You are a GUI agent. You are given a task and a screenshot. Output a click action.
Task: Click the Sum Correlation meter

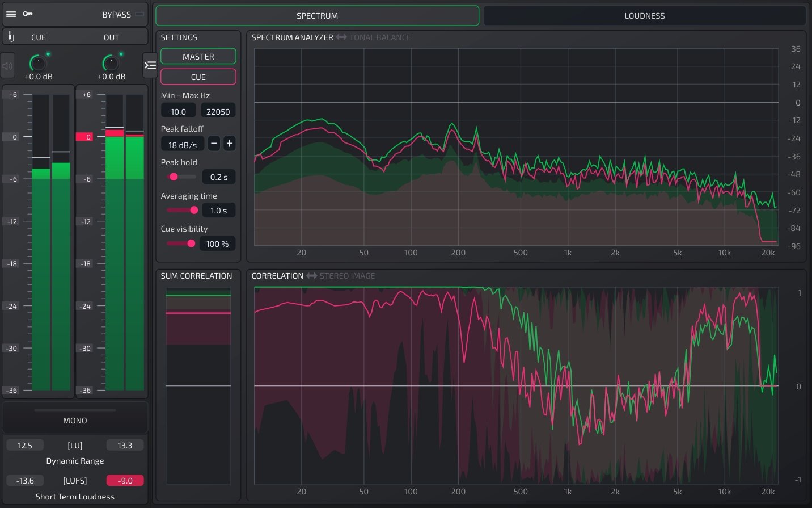[198, 386]
